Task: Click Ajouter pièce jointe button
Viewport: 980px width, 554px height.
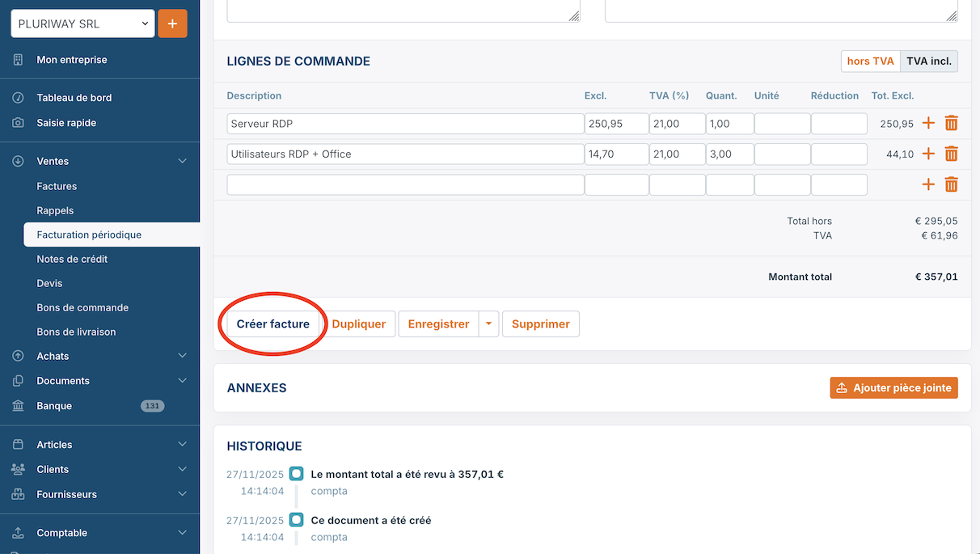Action: point(893,388)
